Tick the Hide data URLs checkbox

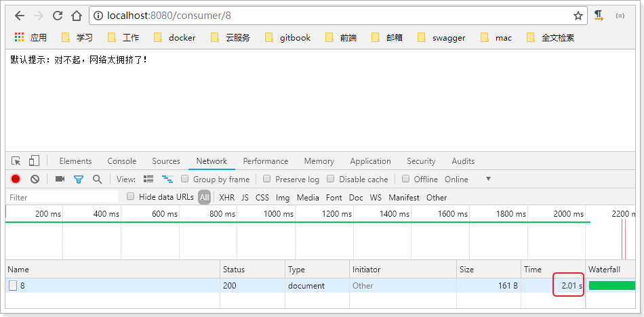tap(131, 197)
